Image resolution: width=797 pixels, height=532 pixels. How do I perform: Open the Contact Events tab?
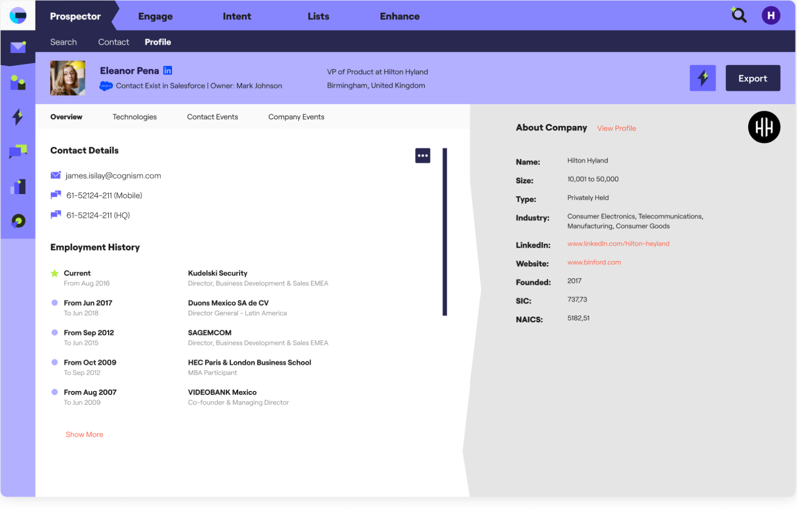tap(213, 117)
